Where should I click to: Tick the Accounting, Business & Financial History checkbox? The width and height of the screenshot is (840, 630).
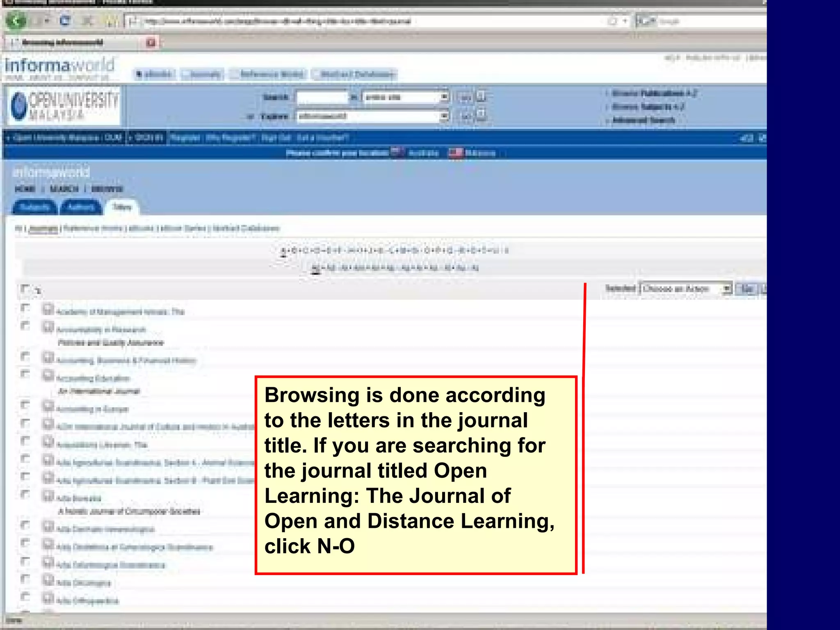[25, 356]
